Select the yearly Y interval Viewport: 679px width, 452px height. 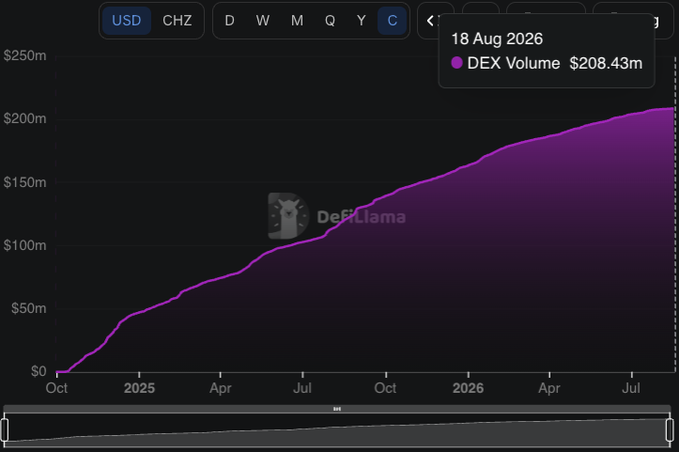361,20
